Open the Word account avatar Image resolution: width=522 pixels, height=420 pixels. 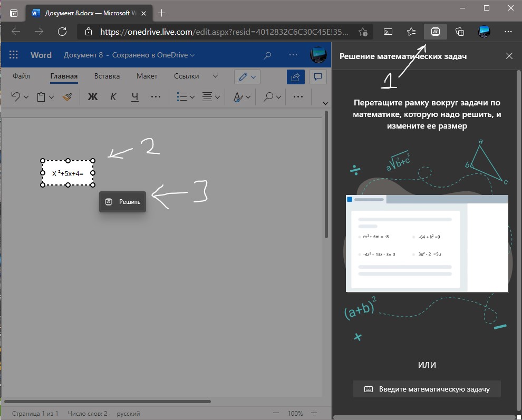click(x=318, y=55)
